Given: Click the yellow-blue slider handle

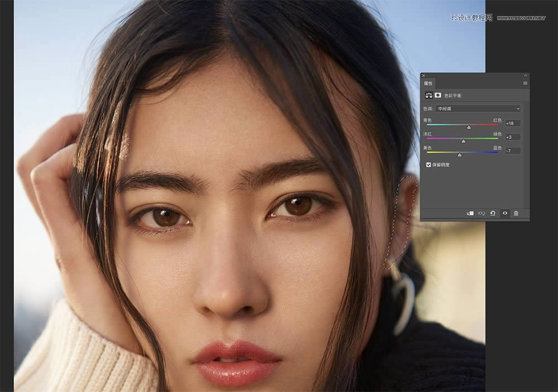Looking at the screenshot, I should (x=460, y=155).
